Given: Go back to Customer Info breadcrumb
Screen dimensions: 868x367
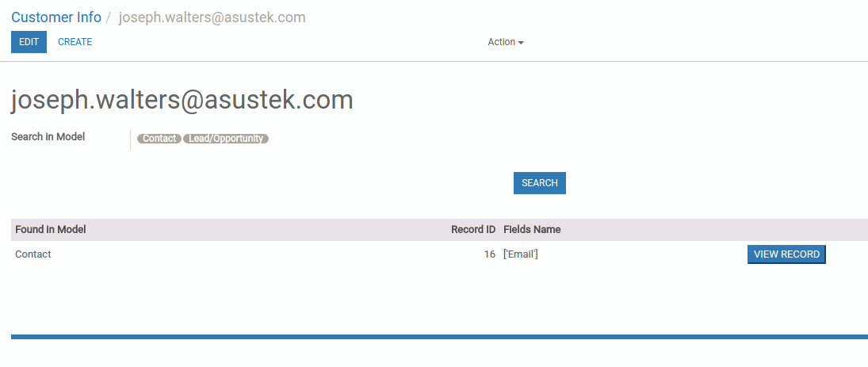Looking at the screenshot, I should 56,17.
